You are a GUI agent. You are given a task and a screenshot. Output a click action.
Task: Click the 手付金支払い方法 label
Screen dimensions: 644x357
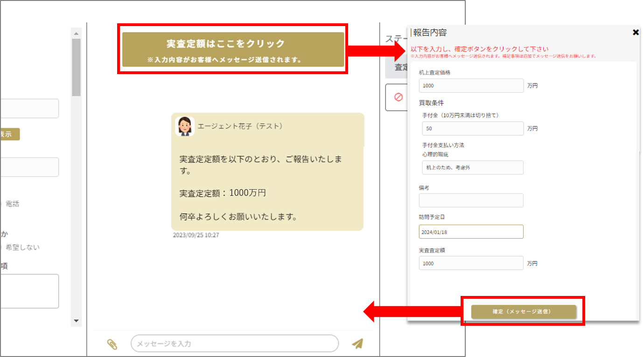[443, 145]
